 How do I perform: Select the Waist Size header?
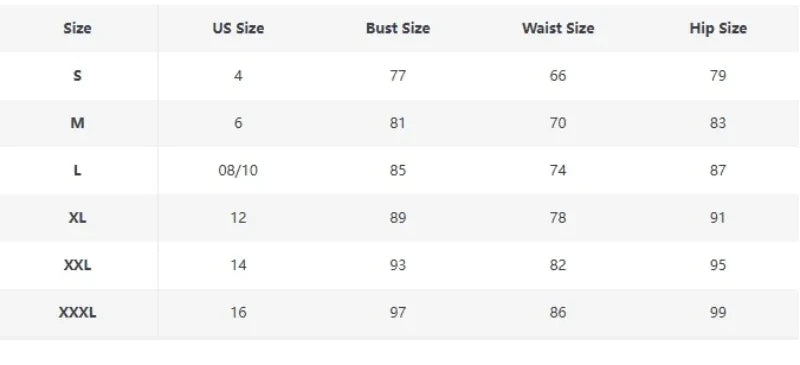558,28
